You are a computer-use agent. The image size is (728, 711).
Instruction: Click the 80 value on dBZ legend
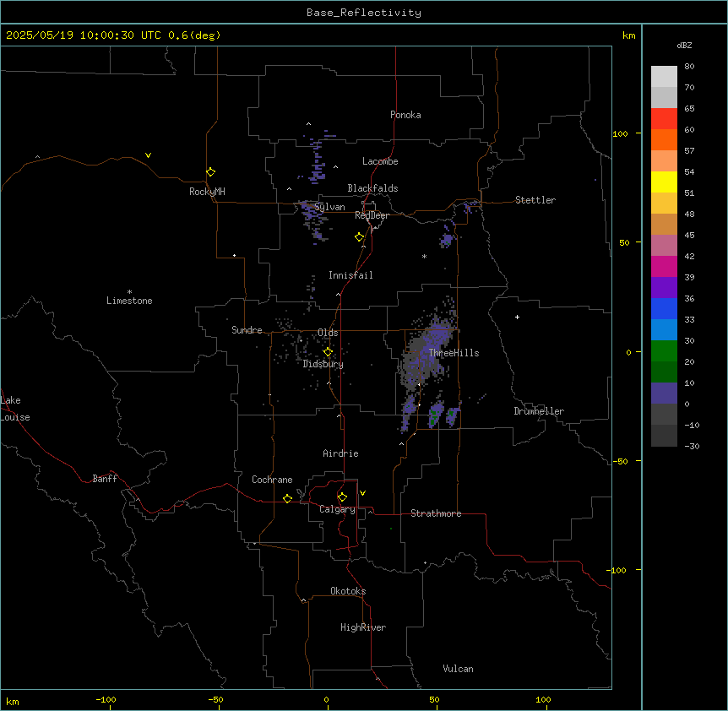pyautogui.click(x=689, y=67)
